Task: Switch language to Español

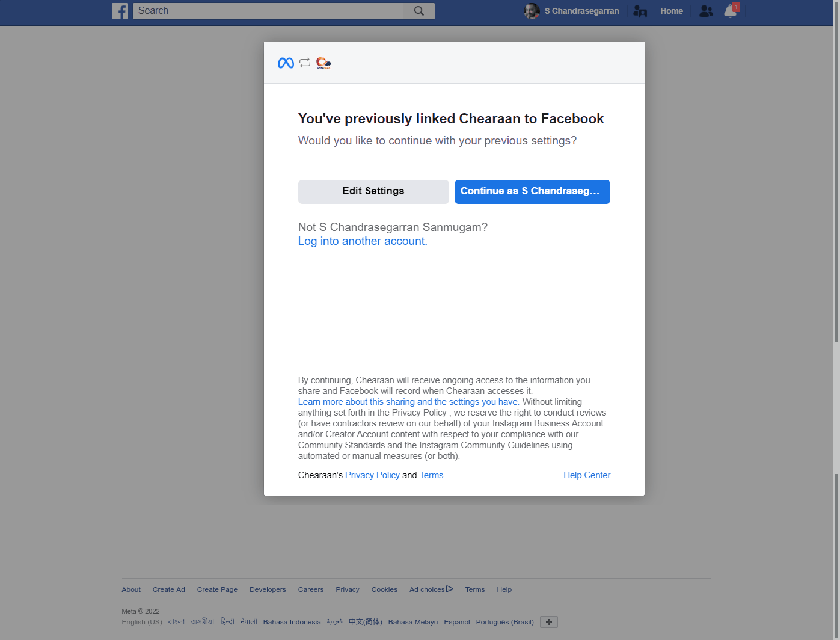Action: click(x=457, y=622)
